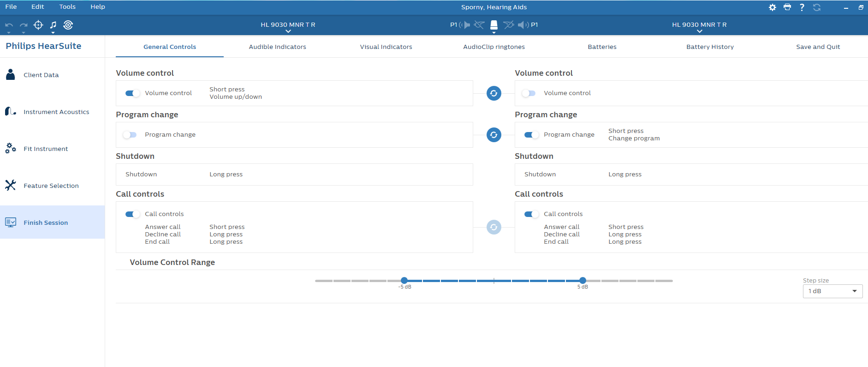Click the Philips HearSuite logo text

(x=43, y=46)
